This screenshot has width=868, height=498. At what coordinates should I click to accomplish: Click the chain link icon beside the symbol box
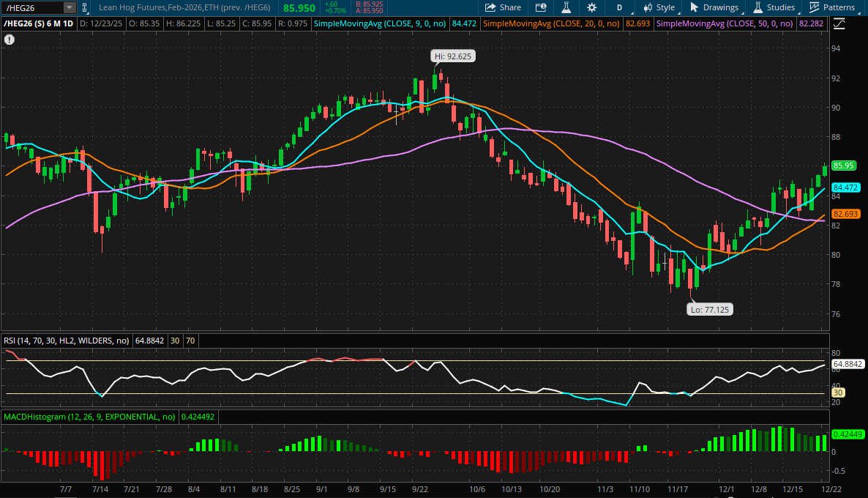pos(85,7)
